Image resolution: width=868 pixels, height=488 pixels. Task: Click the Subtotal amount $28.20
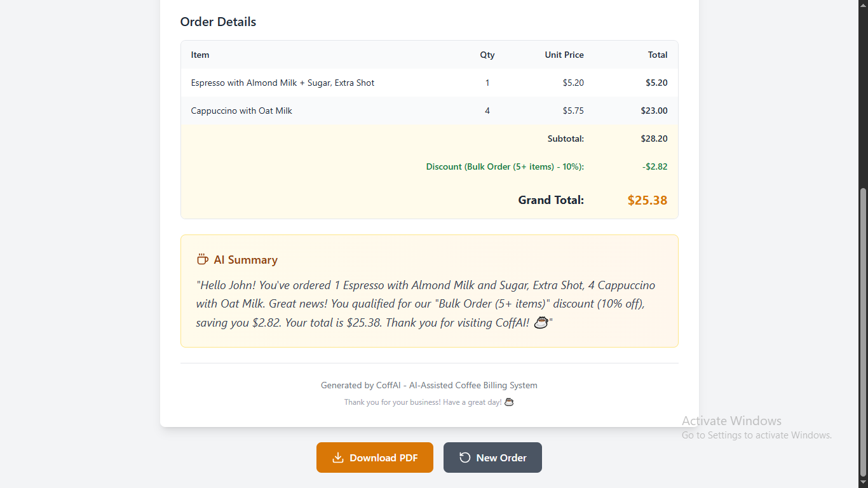coord(654,139)
